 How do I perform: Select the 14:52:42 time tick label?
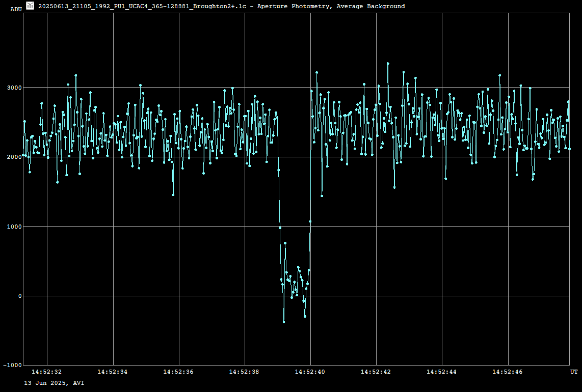pyautogui.click(x=376, y=372)
